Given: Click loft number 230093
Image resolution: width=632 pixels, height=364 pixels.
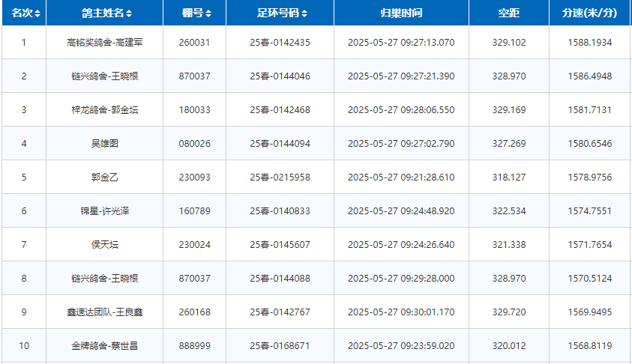Looking at the screenshot, I should 195,178.
